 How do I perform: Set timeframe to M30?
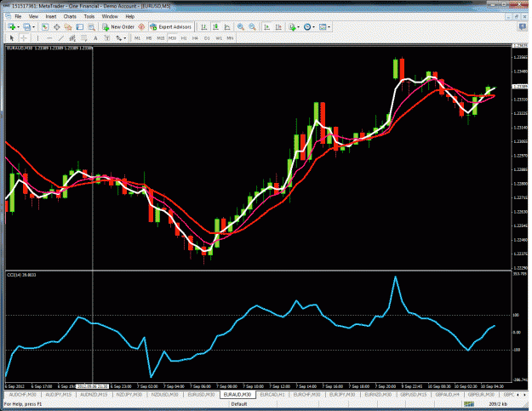point(172,38)
